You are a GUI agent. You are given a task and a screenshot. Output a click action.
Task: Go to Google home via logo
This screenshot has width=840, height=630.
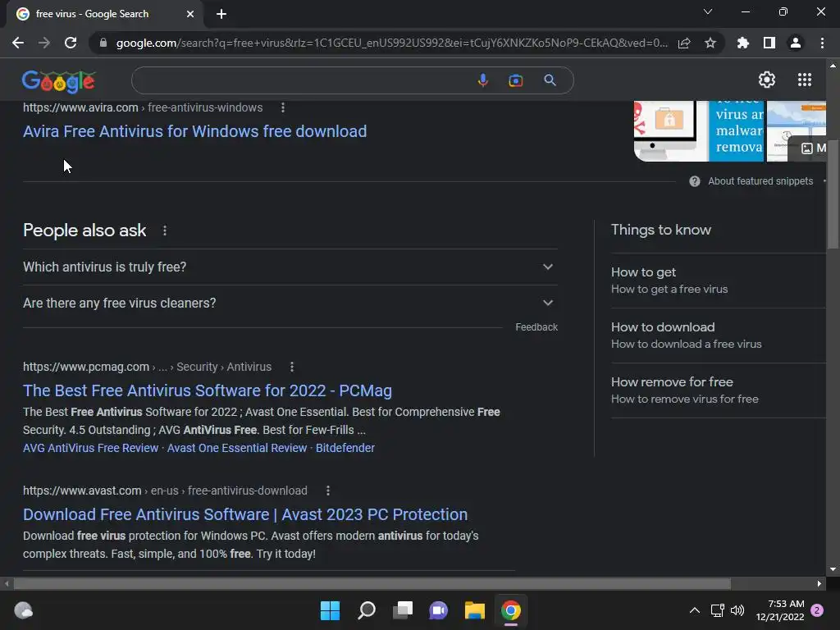click(59, 81)
